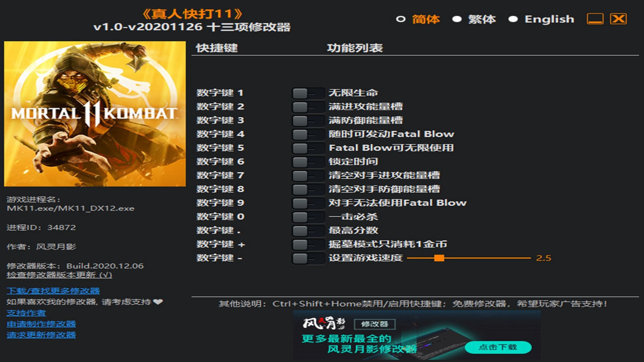644x362 pixels.
Task: Enable 满进攻能量槽 toggle
Action: tap(307, 107)
